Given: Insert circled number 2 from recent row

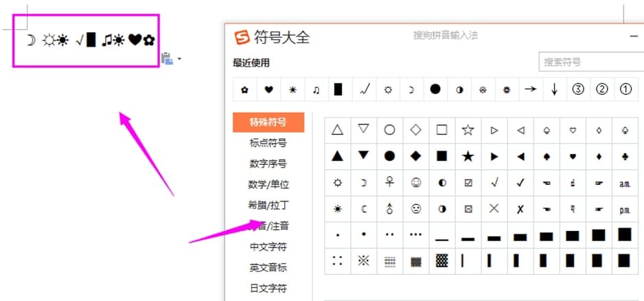Looking at the screenshot, I should tap(602, 89).
